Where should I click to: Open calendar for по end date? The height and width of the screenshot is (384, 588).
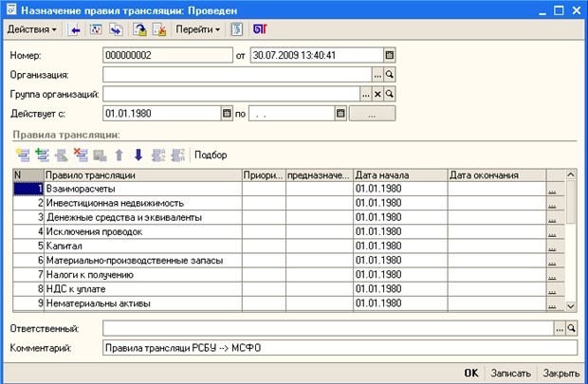340,113
